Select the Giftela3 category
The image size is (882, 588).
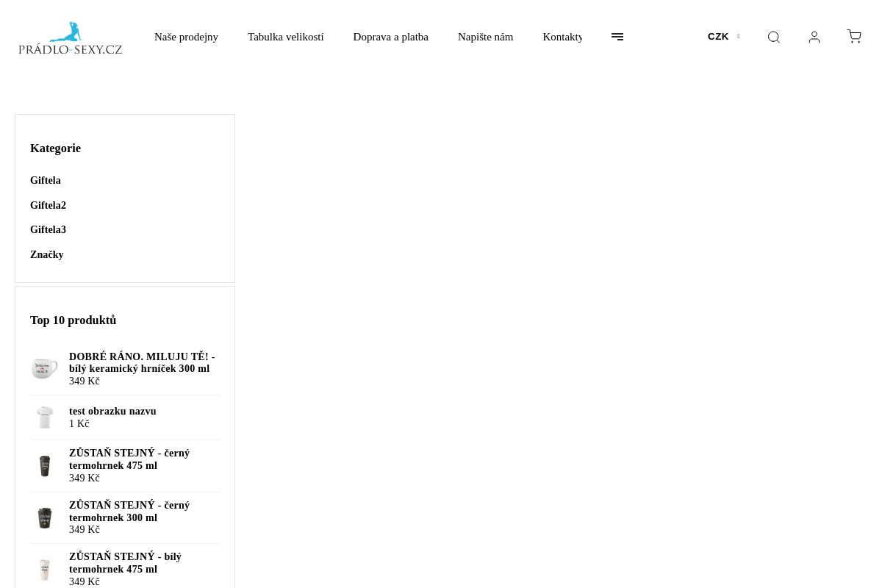[x=48, y=230]
